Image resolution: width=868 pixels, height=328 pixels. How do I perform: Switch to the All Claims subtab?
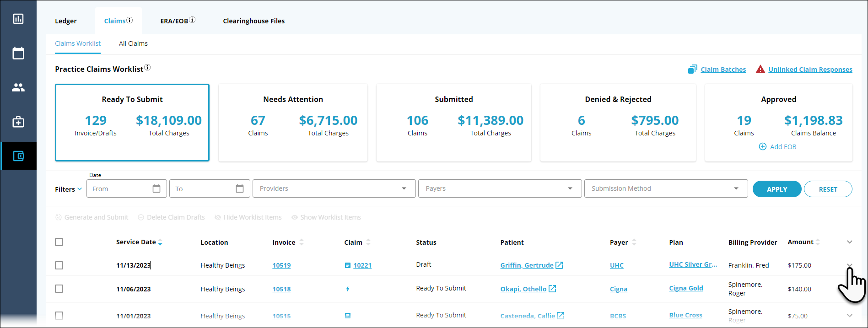coord(133,43)
